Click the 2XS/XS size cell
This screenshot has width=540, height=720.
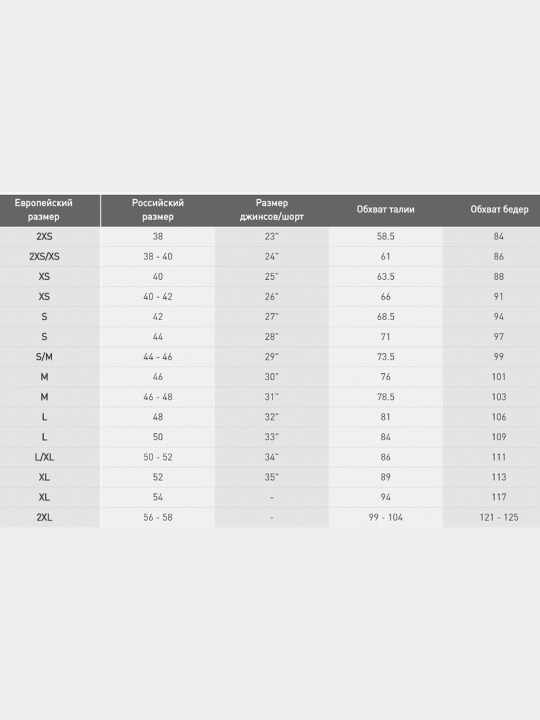44,257
